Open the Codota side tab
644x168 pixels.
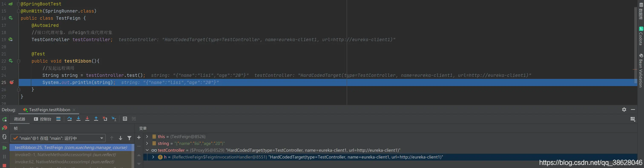[641, 36]
